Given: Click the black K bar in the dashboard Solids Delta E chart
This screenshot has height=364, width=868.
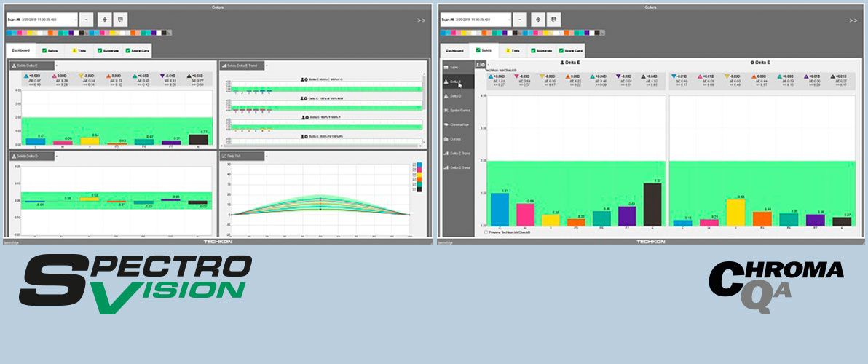Looking at the screenshot, I should (x=198, y=139).
